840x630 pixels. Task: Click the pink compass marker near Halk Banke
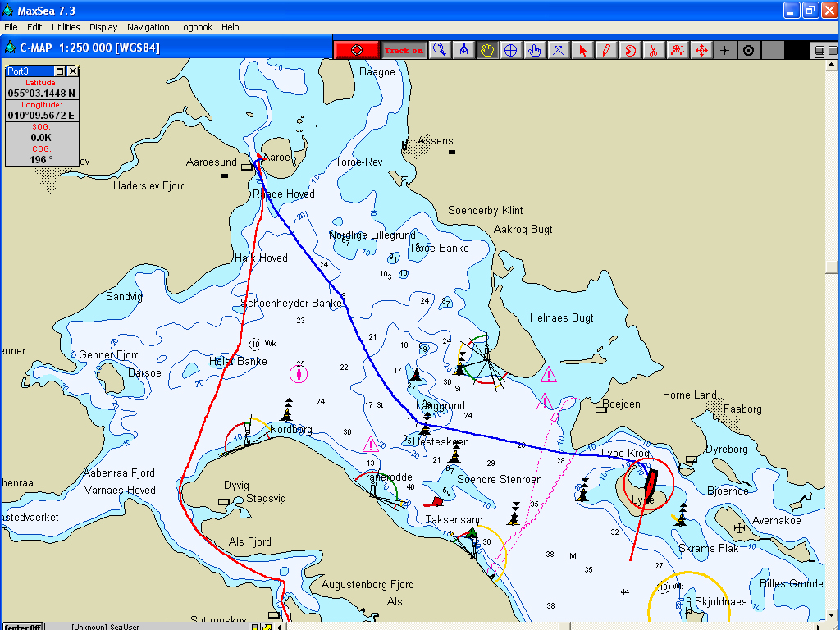[299, 373]
